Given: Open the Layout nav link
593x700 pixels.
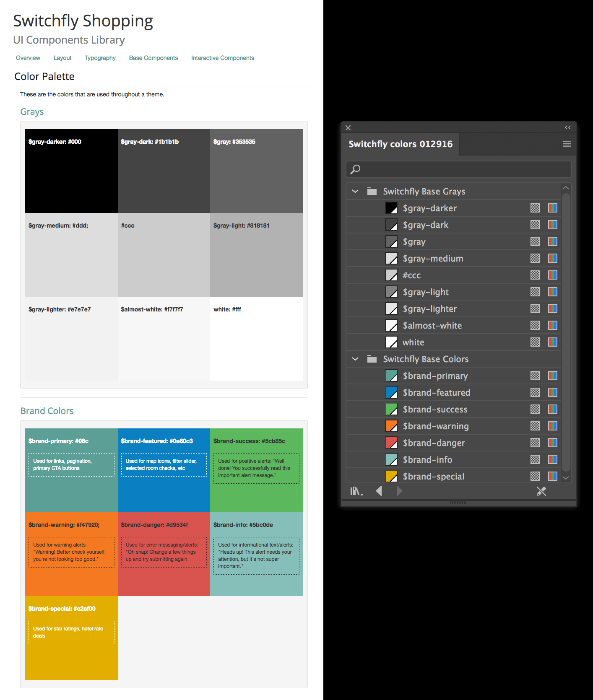Looking at the screenshot, I should click(62, 58).
